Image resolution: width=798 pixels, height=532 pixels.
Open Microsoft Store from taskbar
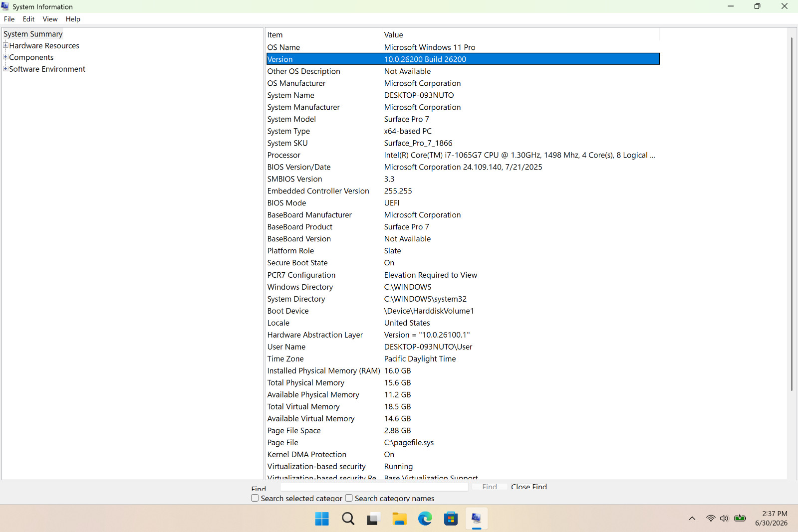[451, 519]
